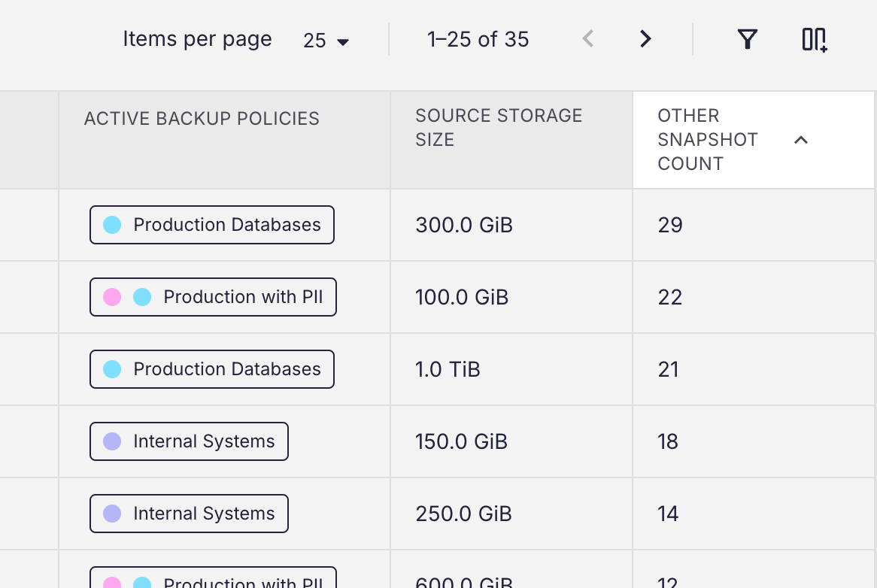Select the 300.0 GiB storage size cell
The image size is (877, 588).
pos(464,225)
